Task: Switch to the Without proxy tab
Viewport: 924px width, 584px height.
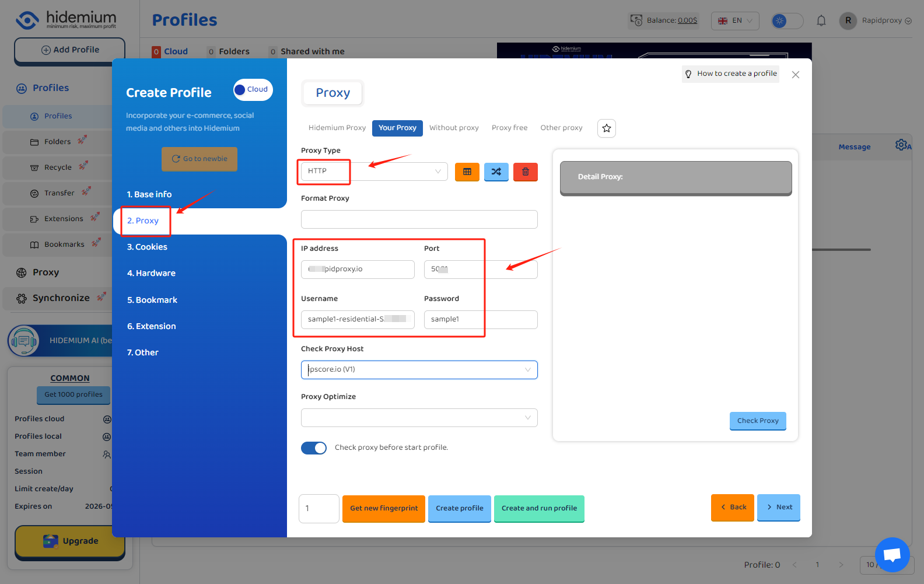Action: [x=454, y=128]
